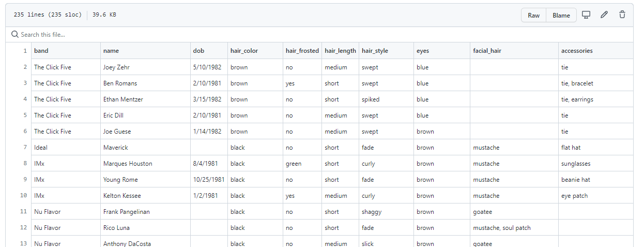The width and height of the screenshot is (644, 247).
Task: Click the beanie hat accessories cell
Action: click(596, 180)
